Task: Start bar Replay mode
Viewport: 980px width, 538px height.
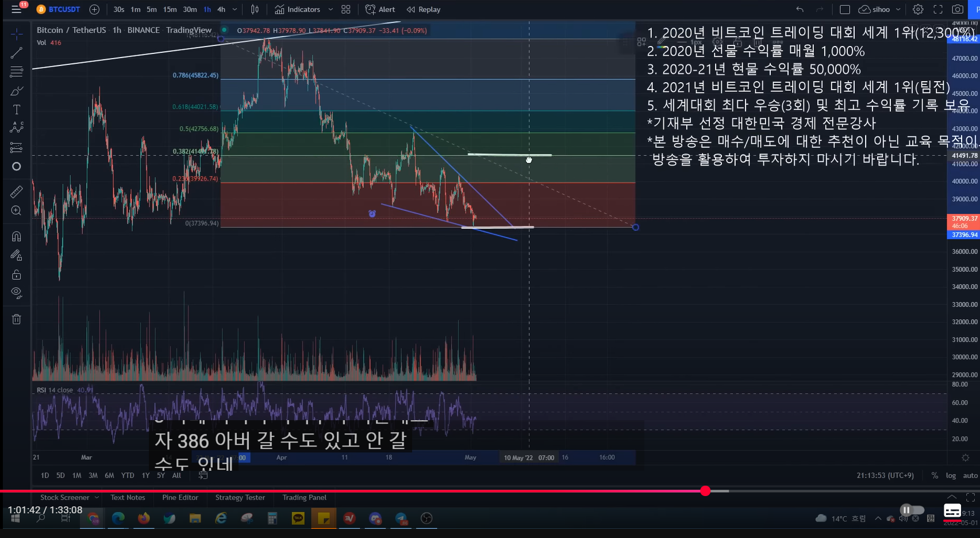Action: pos(424,9)
